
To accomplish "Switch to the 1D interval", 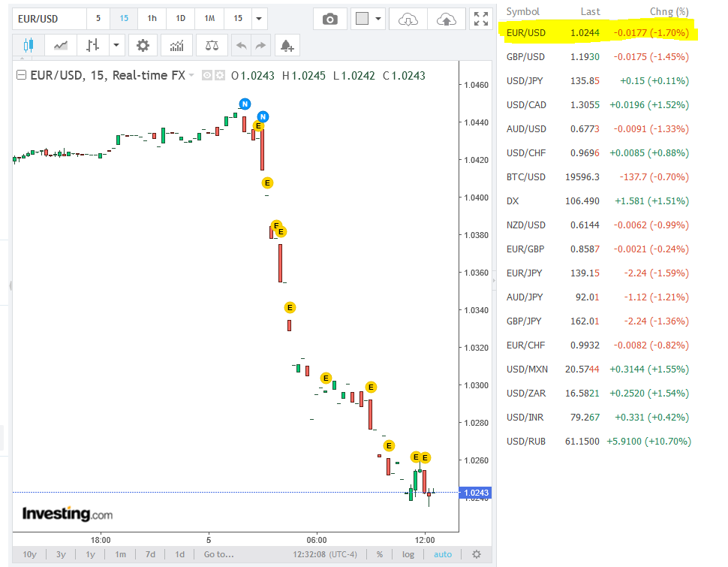I will pos(181,19).
